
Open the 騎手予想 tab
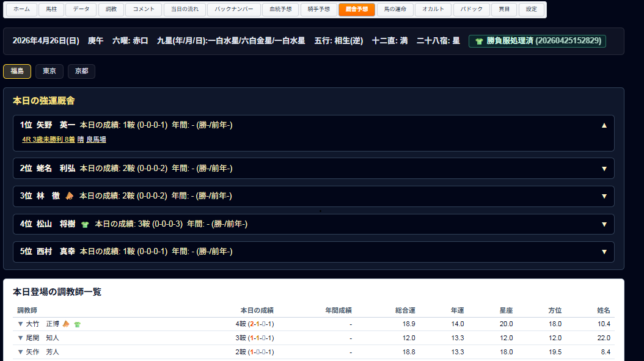point(319,9)
